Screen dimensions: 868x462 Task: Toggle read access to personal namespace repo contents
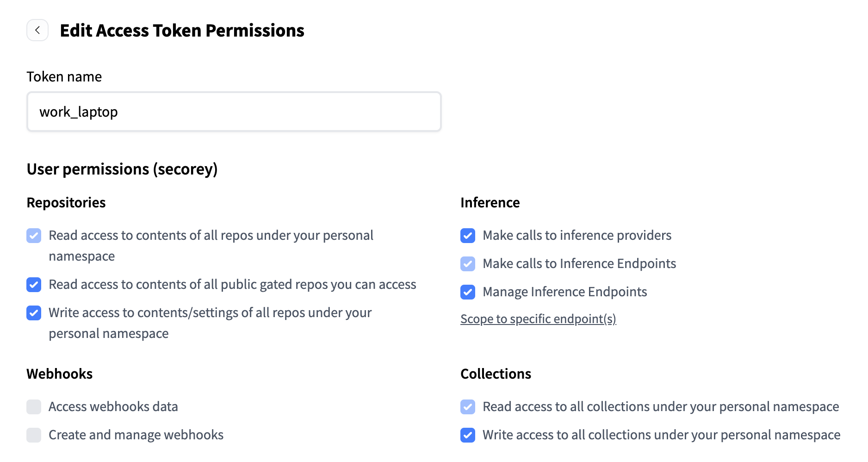34,236
